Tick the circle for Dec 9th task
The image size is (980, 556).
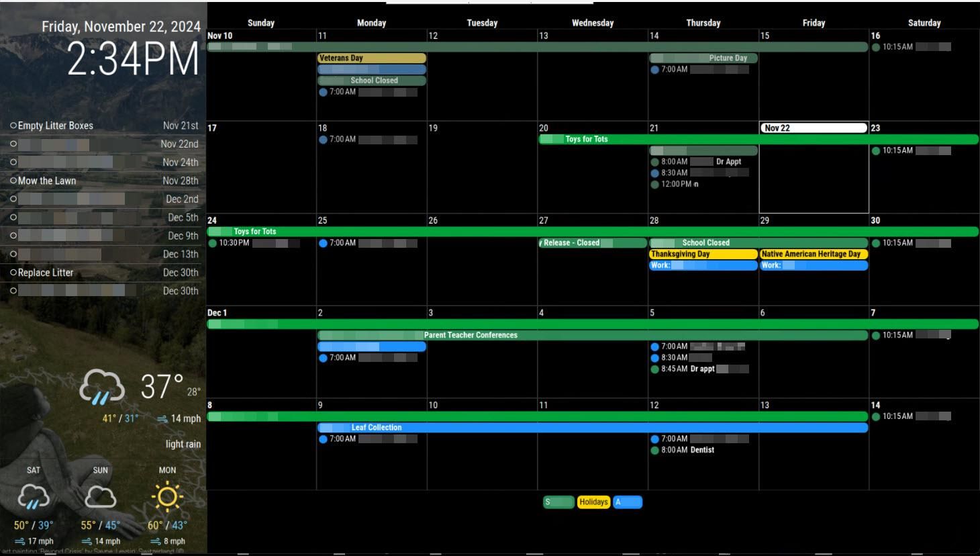(x=13, y=236)
